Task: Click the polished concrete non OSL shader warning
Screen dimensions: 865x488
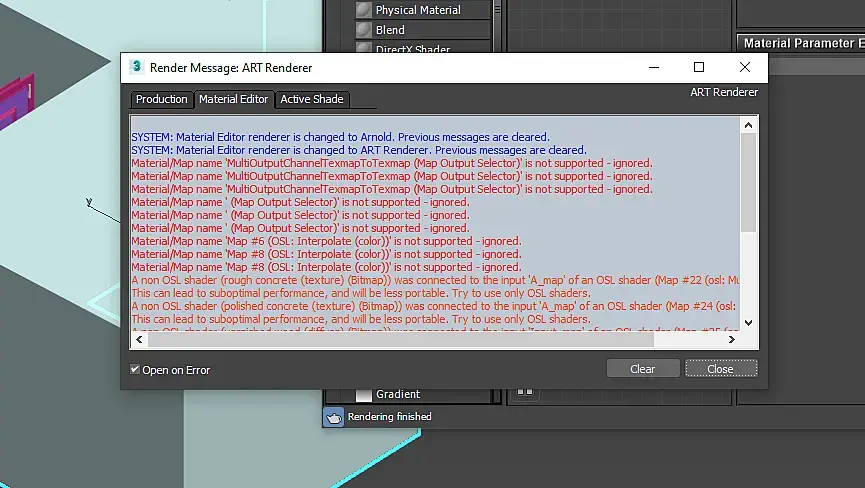Action: [x=434, y=306]
